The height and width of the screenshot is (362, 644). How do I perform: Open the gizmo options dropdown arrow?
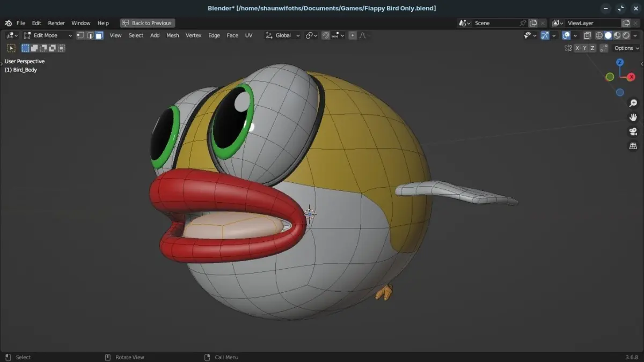(554, 35)
